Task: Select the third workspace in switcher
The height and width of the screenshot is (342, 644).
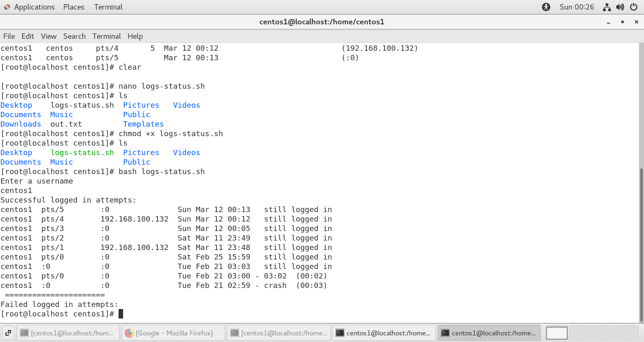Action: (x=604, y=333)
